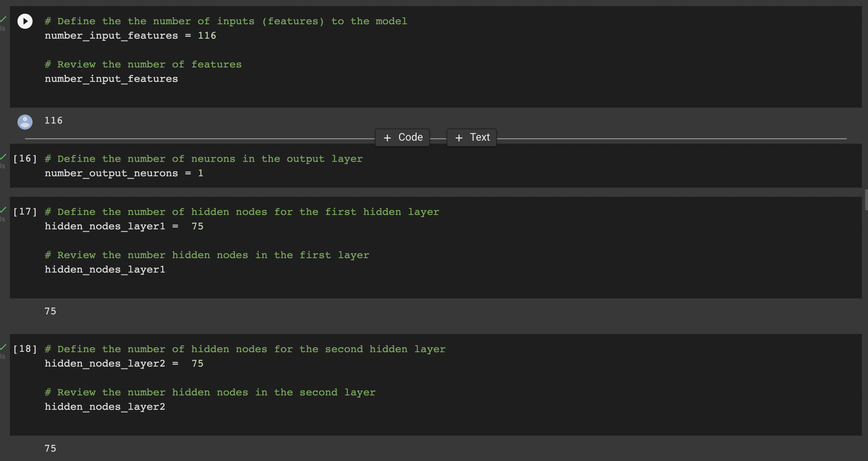Select the output 75 below cell [18]

pyautogui.click(x=50, y=448)
